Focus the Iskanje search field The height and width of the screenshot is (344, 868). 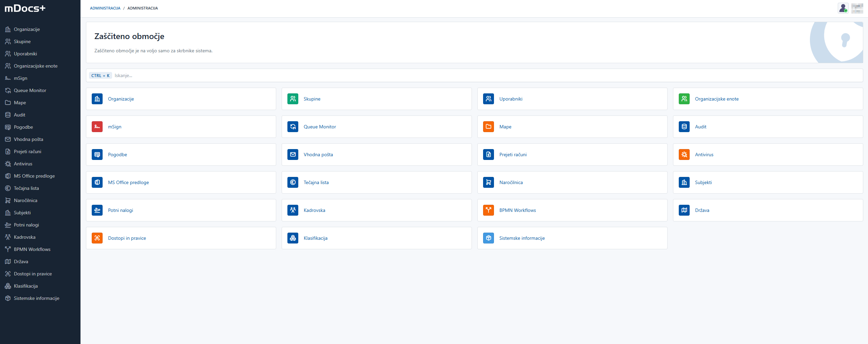tap(476, 75)
